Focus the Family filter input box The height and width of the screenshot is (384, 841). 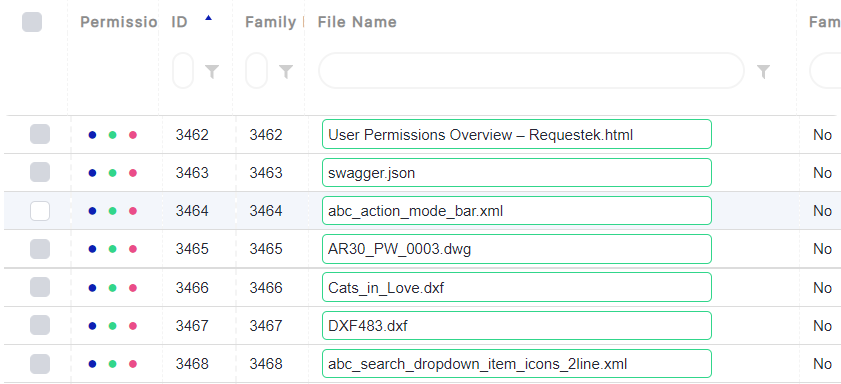(x=256, y=71)
